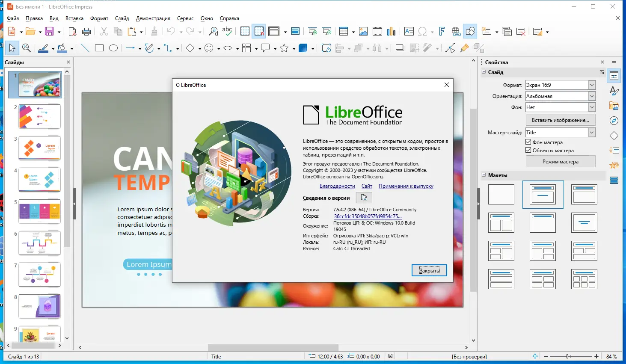Toggle Display Grid in toolbar
The image size is (626, 364).
click(245, 31)
